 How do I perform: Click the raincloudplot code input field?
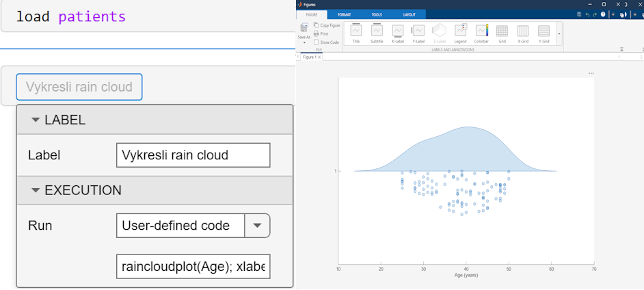[x=193, y=266]
